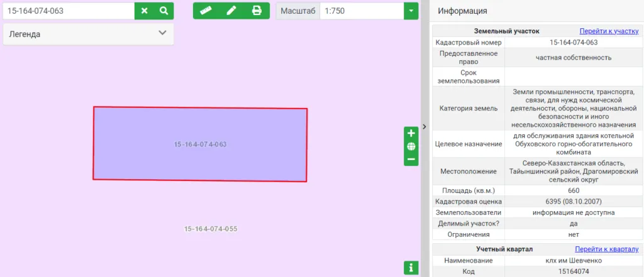Click the cadastral number search input
The image size is (644, 277).
[68, 11]
